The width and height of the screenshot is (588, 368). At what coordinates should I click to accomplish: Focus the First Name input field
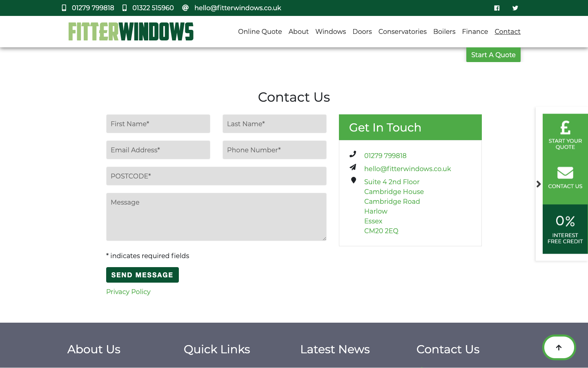point(158,124)
